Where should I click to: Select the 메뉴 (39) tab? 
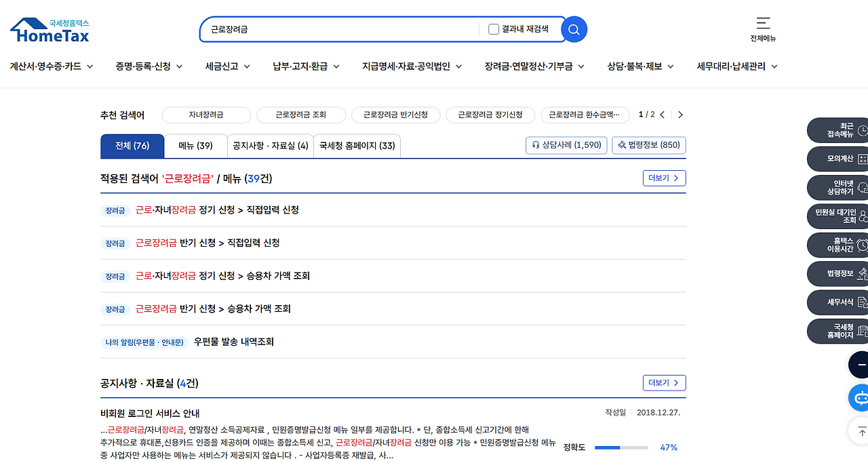coord(196,146)
